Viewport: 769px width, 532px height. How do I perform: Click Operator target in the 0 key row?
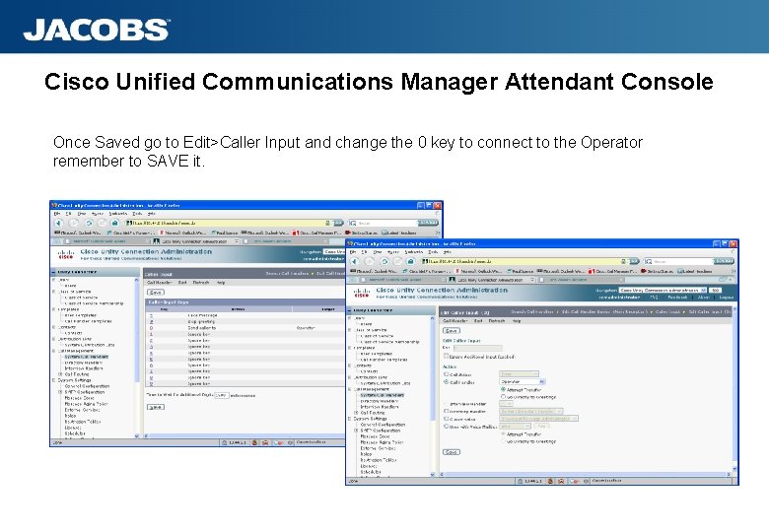[x=306, y=328]
